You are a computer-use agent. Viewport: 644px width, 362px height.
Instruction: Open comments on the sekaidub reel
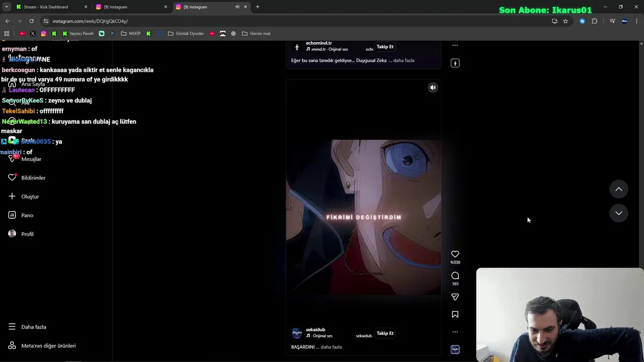(x=455, y=276)
